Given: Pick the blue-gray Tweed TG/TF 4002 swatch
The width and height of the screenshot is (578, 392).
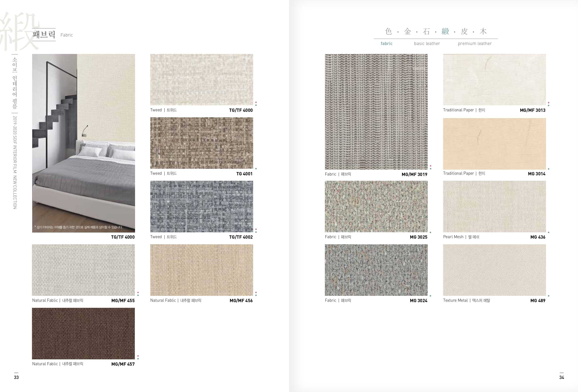Looking at the screenshot, I should tap(201, 206).
